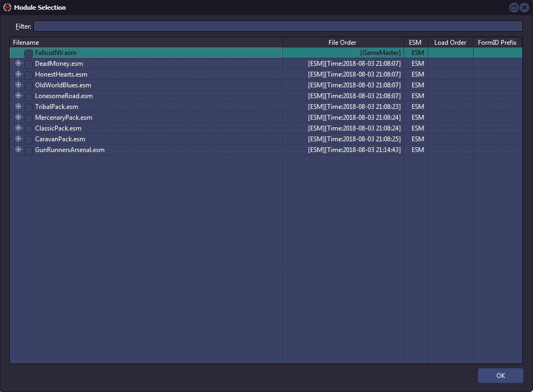Click the FormID Prefix column header

click(497, 43)
